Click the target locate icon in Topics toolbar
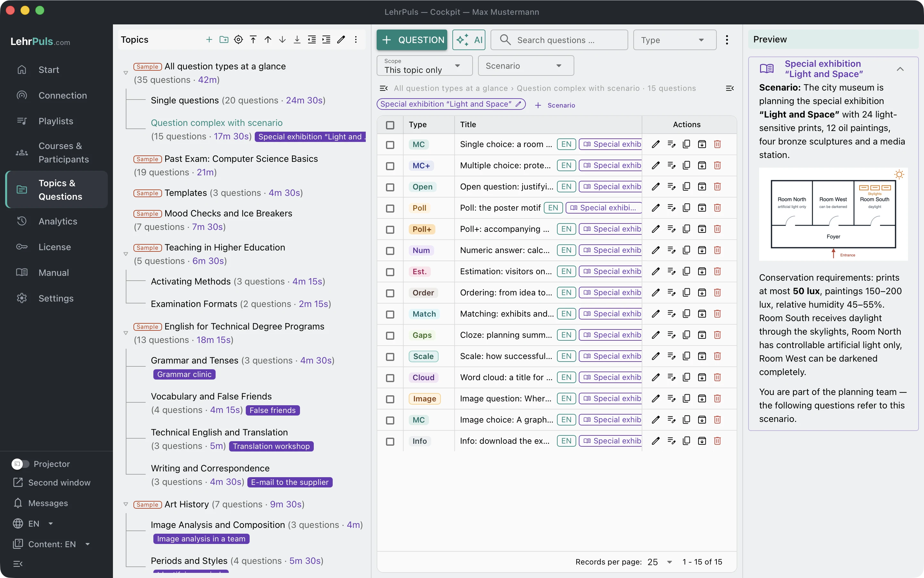 (x=238, y=39)
